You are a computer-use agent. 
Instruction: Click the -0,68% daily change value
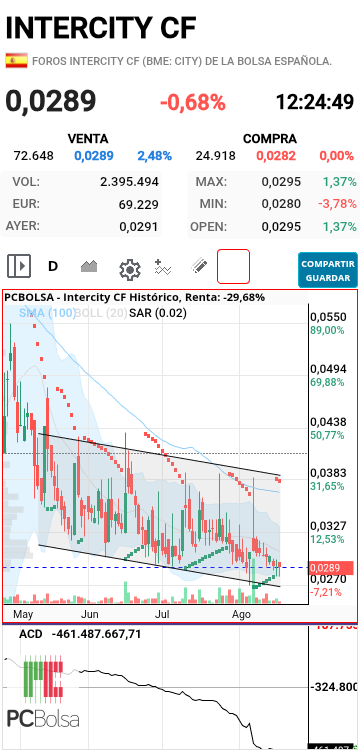192,102
